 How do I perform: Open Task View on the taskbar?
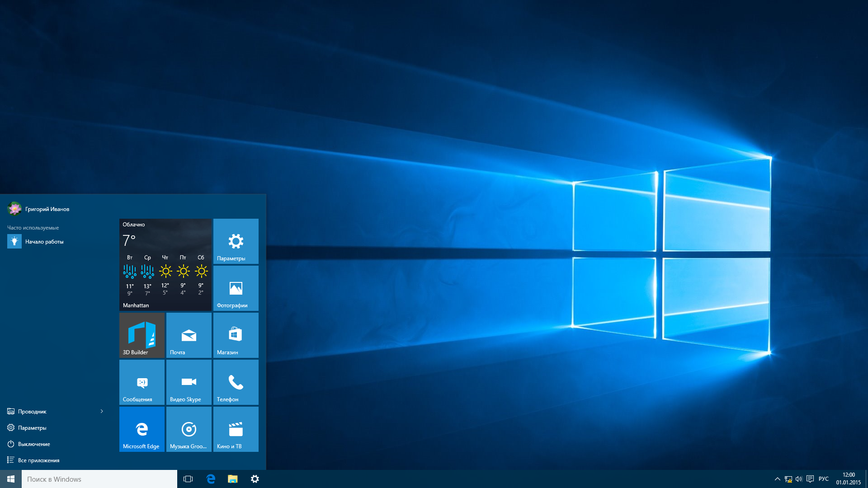[x=188, y=479]
